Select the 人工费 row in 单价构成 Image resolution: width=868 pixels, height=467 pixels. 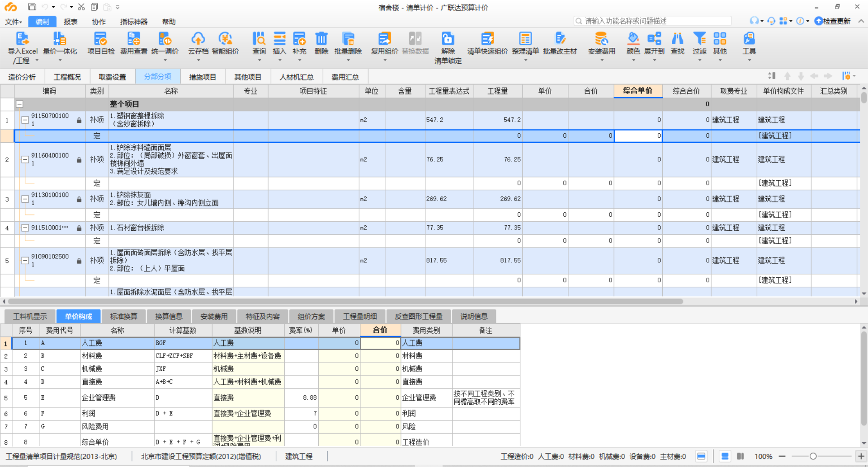pyautogui.click(x=266, y=343)
